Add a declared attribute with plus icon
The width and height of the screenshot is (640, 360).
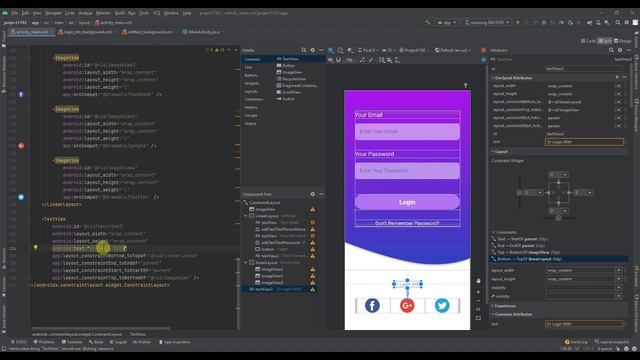(x=617, y=77)
